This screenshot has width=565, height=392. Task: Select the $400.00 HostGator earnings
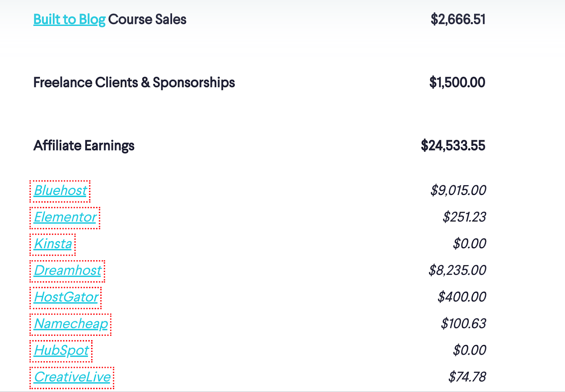[x=462, y=297]
